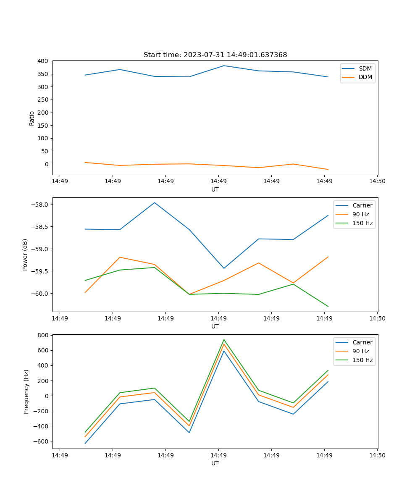Viewport: 420px width, 504px height.
Task: Select Carrier entry in Frequency plot legend
Action: 362,342
